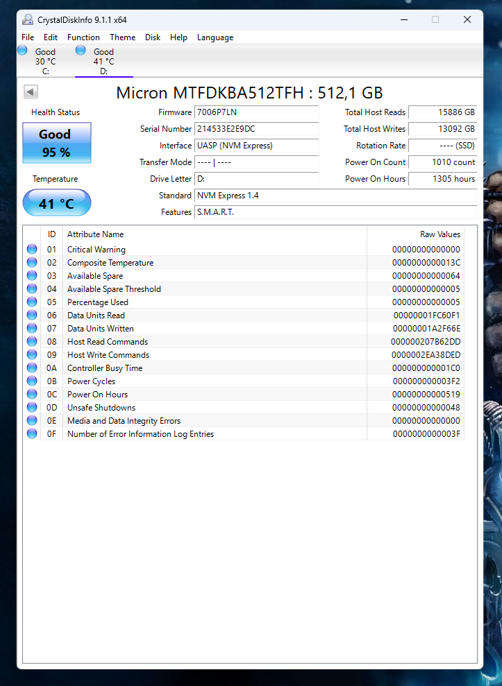Switch to the C: drive tab at 30 °C

[46, 61]
